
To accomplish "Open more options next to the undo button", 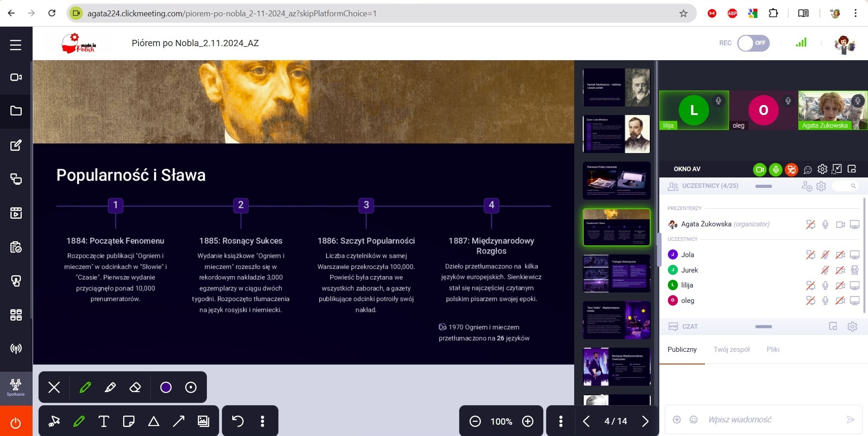I will [x=262, y=422].
